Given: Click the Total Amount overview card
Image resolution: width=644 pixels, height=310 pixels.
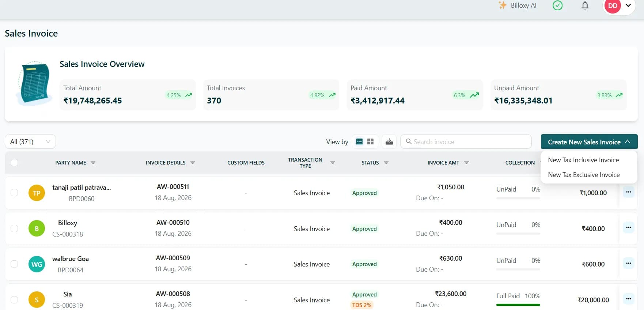Looking at the screenshot, I should click(x=128, y=95).
